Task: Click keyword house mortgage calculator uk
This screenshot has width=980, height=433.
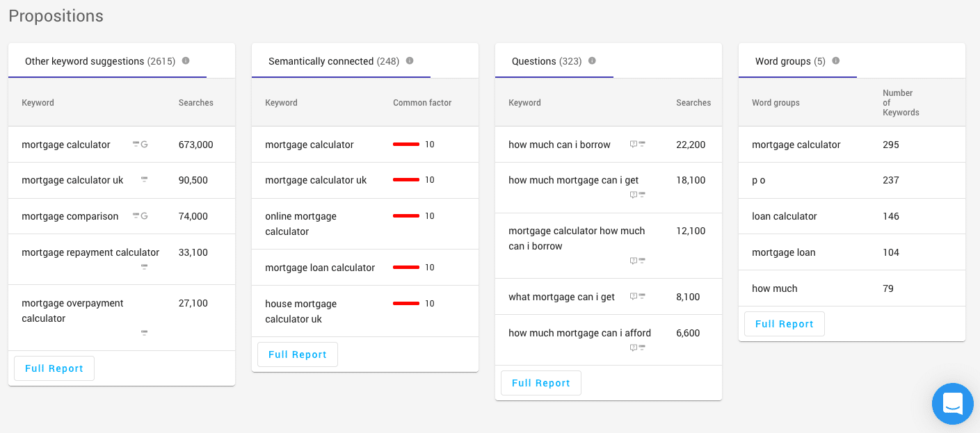Action: pos(300,311)
